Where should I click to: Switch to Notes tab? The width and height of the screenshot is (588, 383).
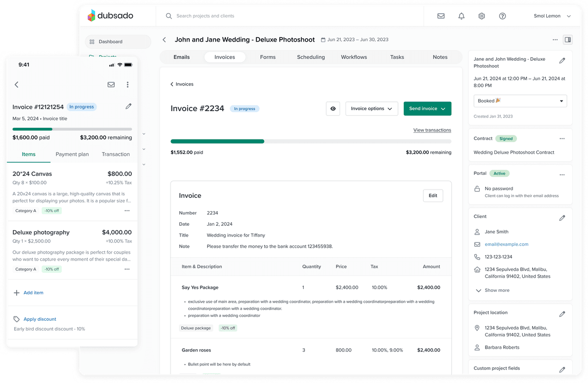coord(441,57)
